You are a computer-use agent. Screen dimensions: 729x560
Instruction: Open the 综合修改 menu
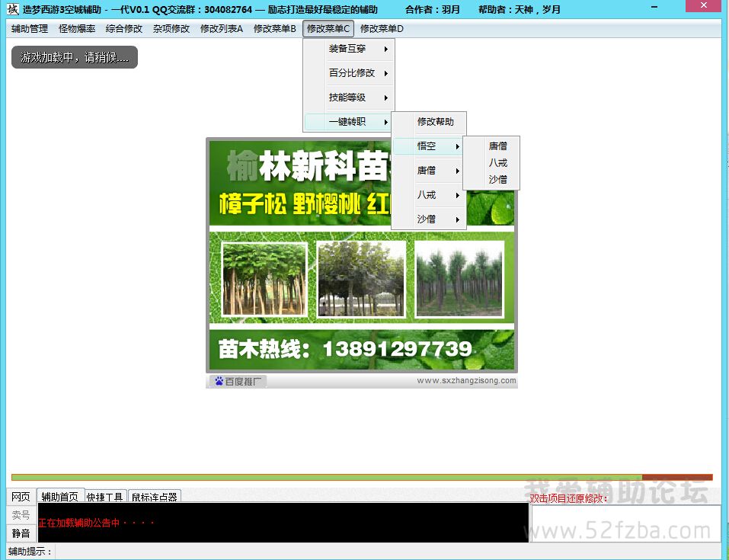coord(124,29)
